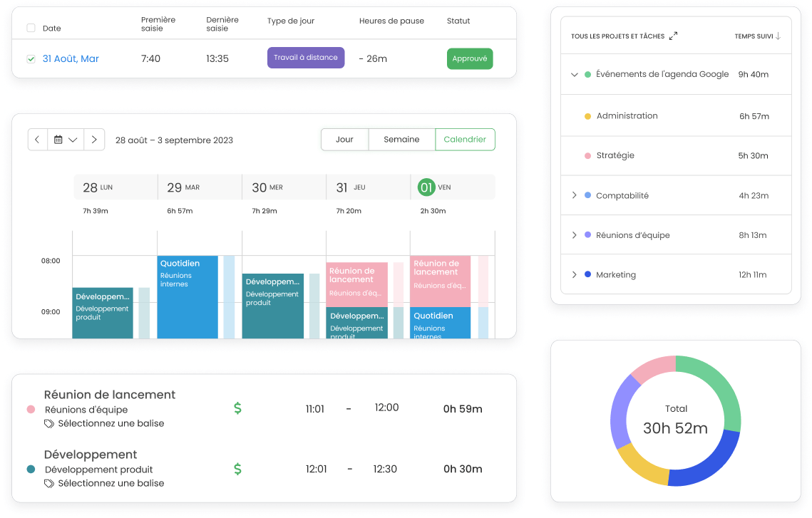Click the Temps suivi column header
812x518 pixels.
(754, 36)
